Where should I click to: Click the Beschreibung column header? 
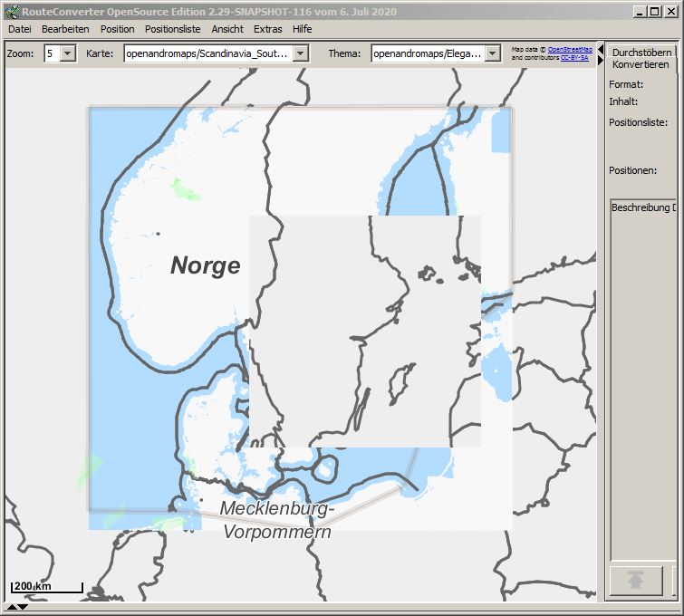pos(642,207)
